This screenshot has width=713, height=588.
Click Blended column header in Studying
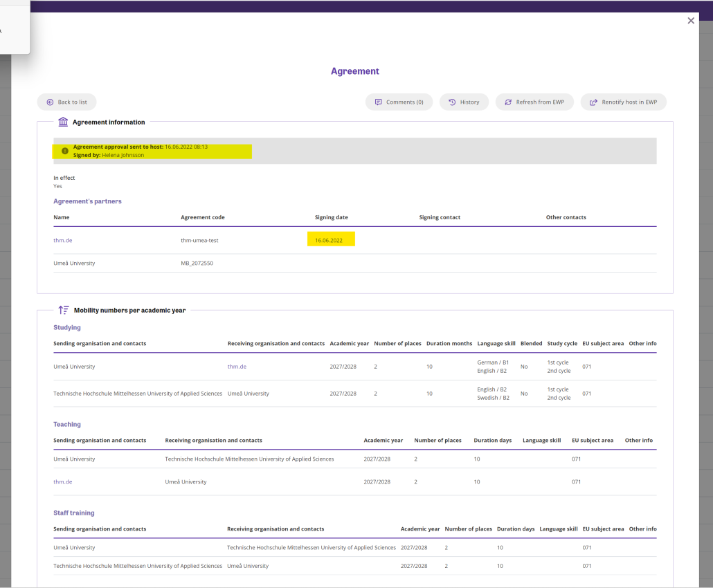(x=531, y=343)
